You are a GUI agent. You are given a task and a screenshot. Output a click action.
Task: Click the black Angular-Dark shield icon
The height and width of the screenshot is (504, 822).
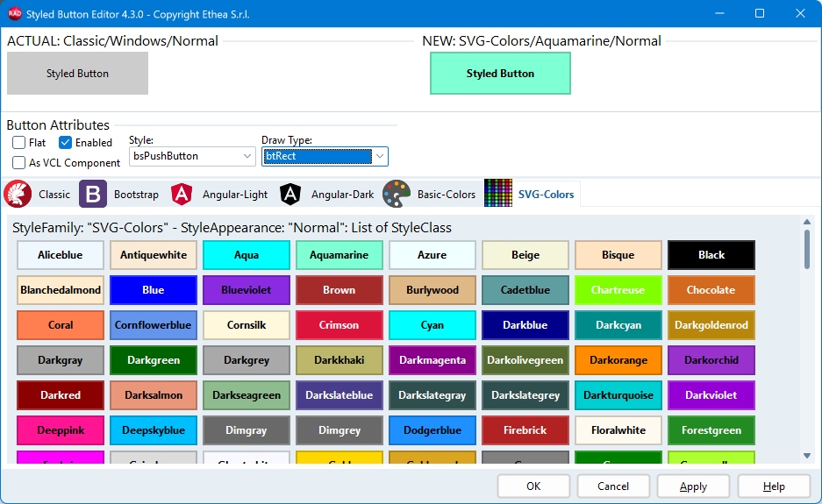(x=289, y=194)
